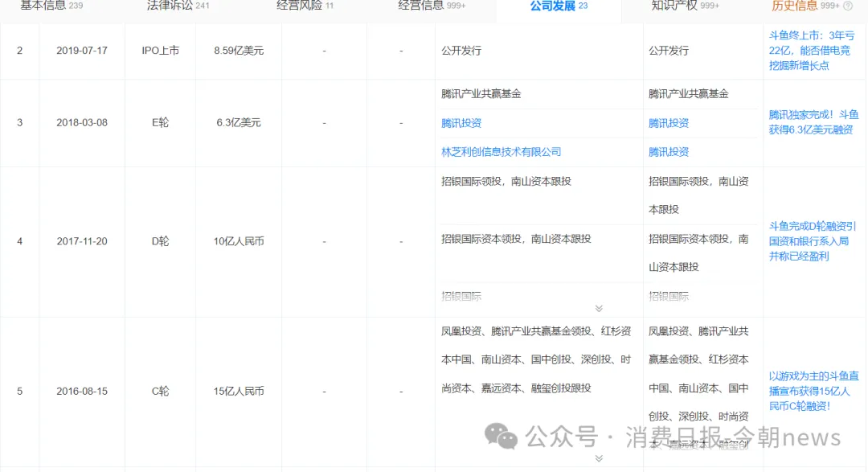Open first 腾讯投资 link in second investor column
Screen dimensions: 868x472
click(669, 123)
